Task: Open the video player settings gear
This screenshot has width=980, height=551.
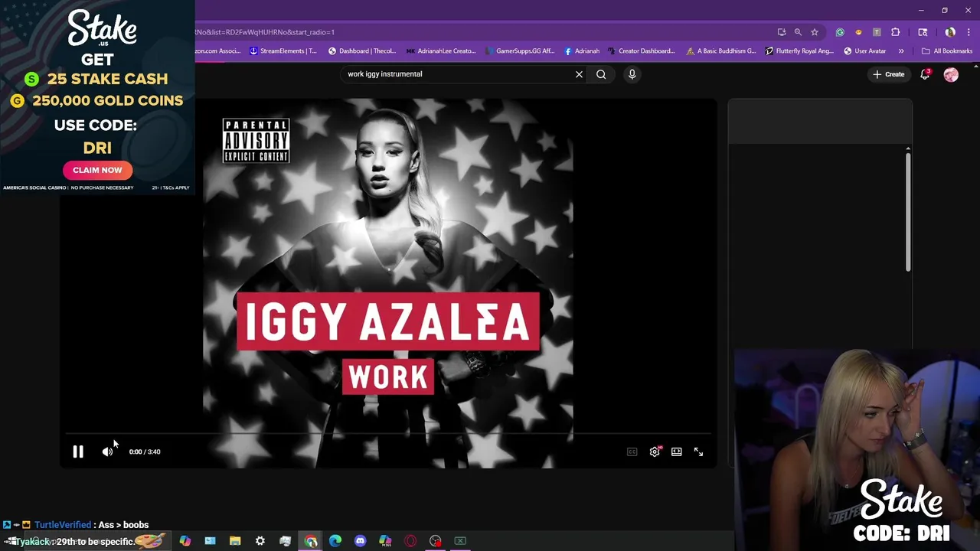Action: tap(655, 452)
